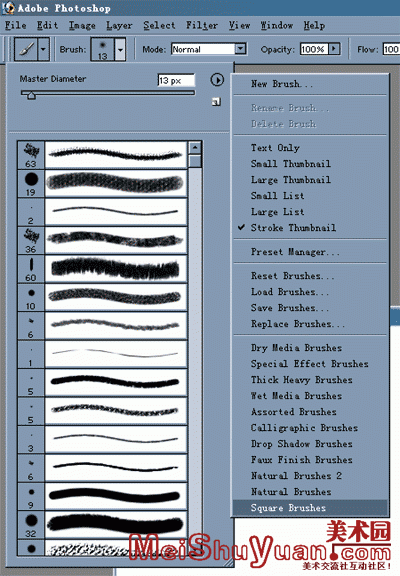Choose Reset Brushes menu entry

point(311,276)
